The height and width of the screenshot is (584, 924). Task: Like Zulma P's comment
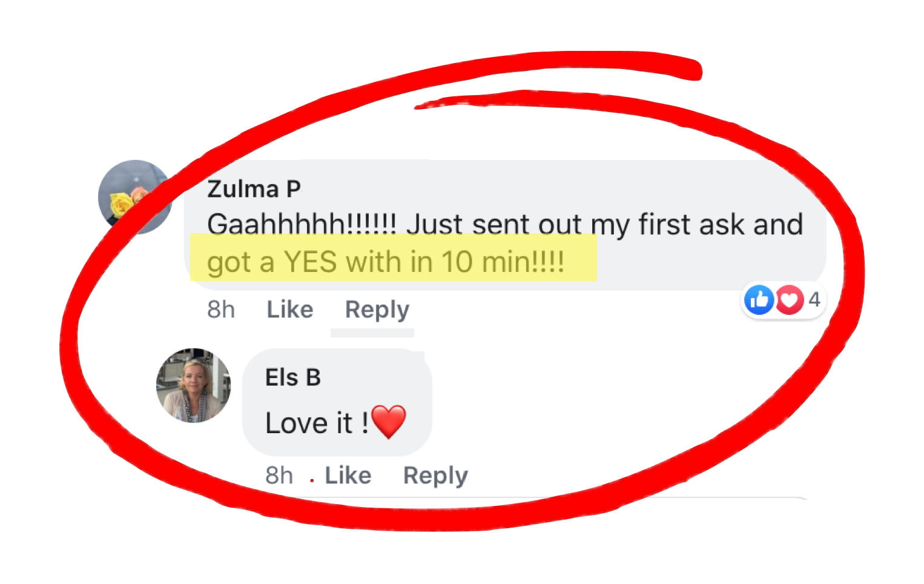click(290, 310)
